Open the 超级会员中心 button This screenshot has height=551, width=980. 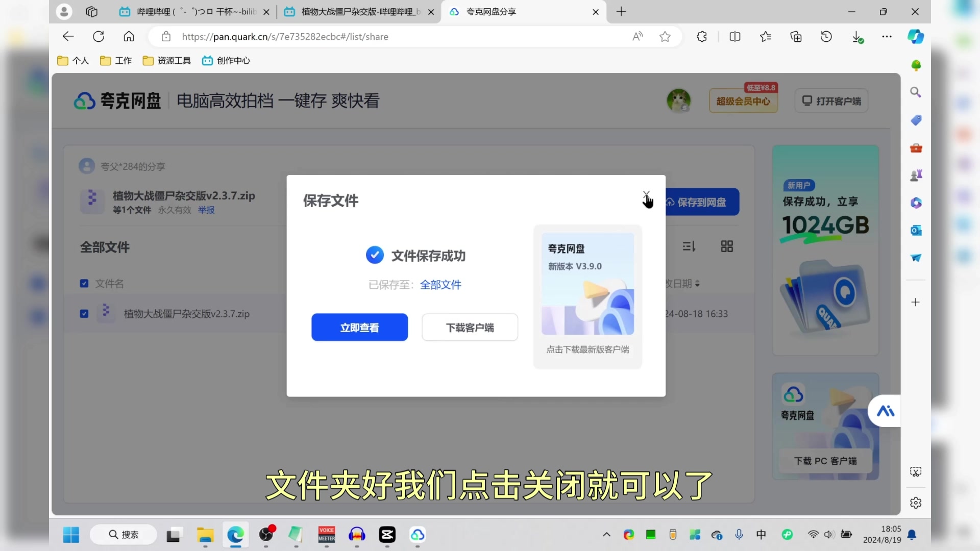click(x=743, y=101)
